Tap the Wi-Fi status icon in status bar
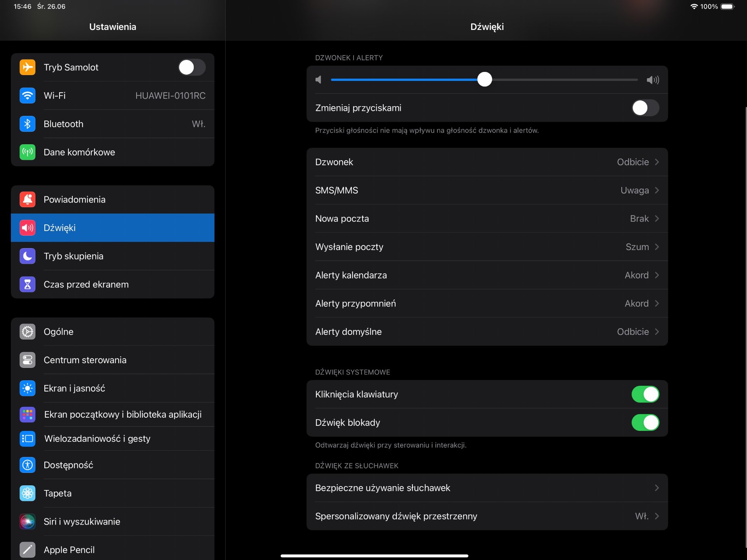Screen dimensions: 747x560 point(694,7)
